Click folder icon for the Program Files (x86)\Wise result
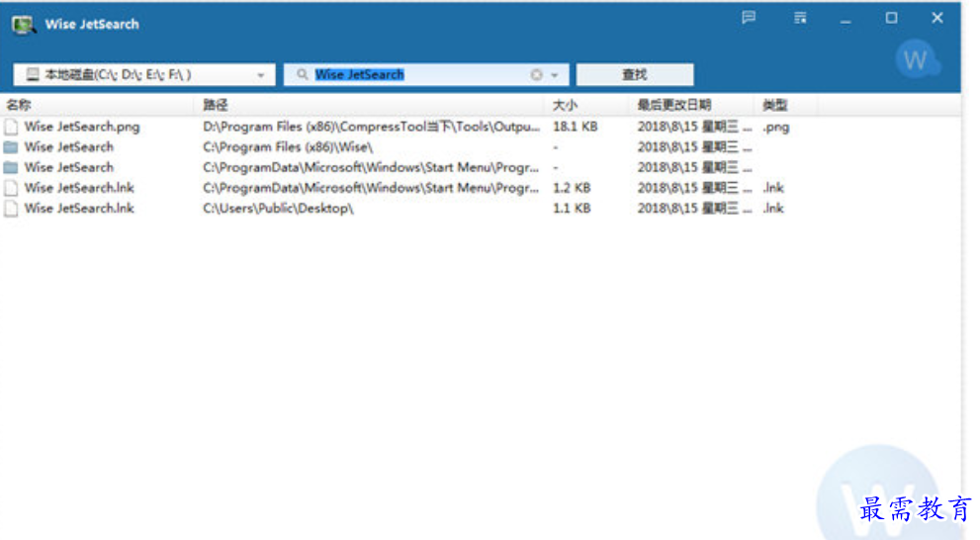Viewport: 980px width, 540px height. coord(11,147)
